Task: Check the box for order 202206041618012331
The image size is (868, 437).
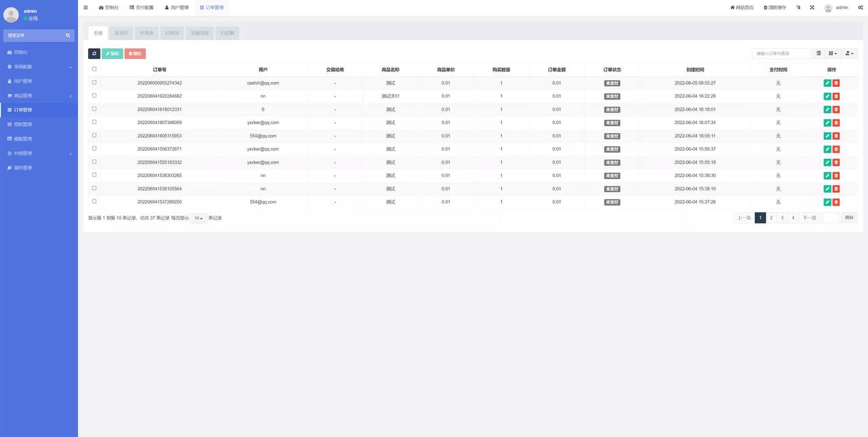Action: point(94,109)
